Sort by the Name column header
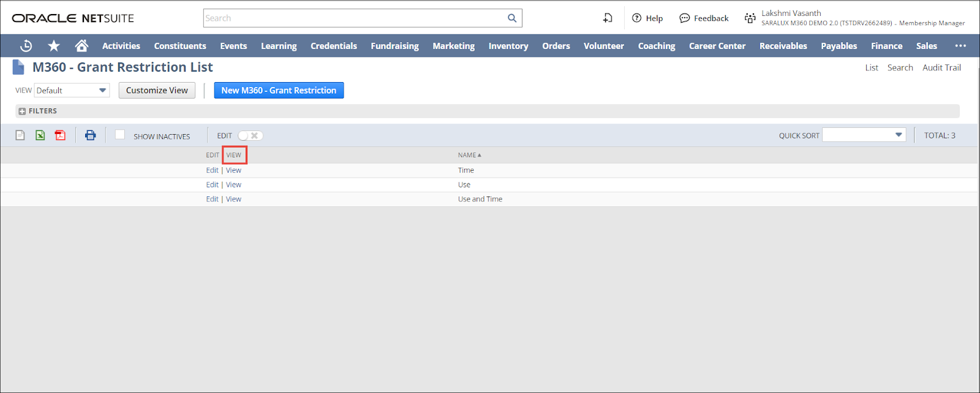Image resolution: width=980 pixels, height=393 pixels. pos(468,155)
